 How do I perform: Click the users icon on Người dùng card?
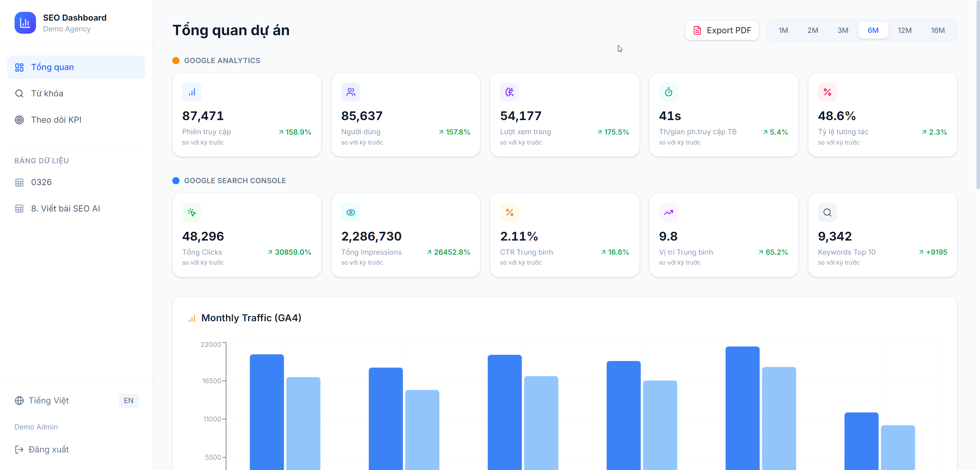pos(351,92)
